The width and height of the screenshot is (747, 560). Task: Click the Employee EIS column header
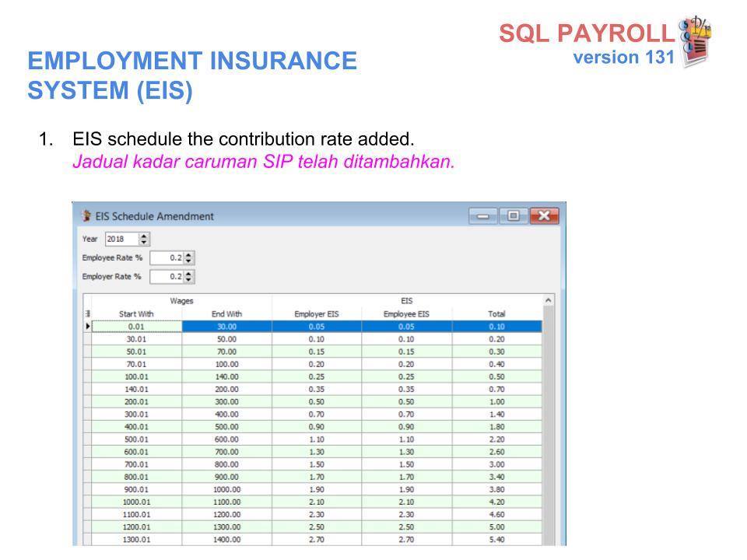[x=406, y=313]
